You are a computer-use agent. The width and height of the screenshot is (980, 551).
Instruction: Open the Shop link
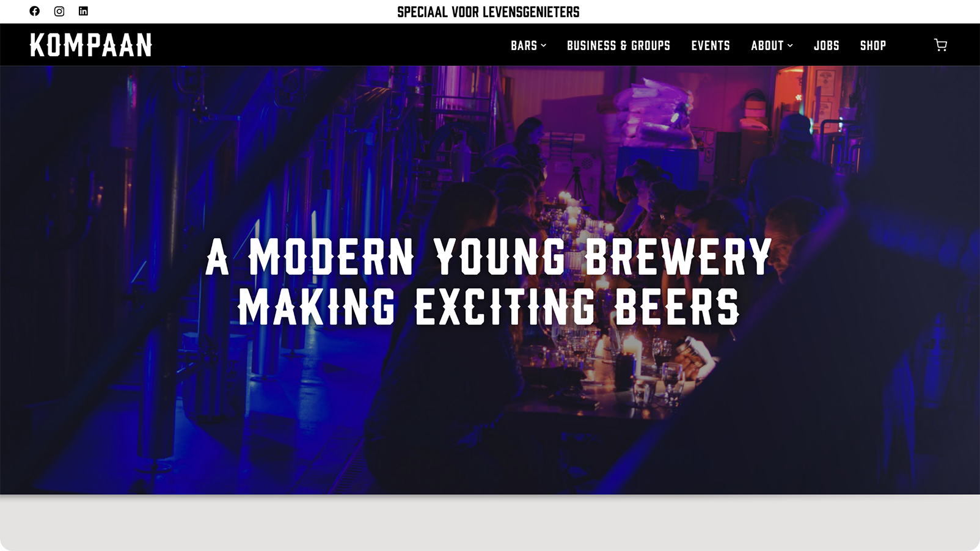point(873,45)
